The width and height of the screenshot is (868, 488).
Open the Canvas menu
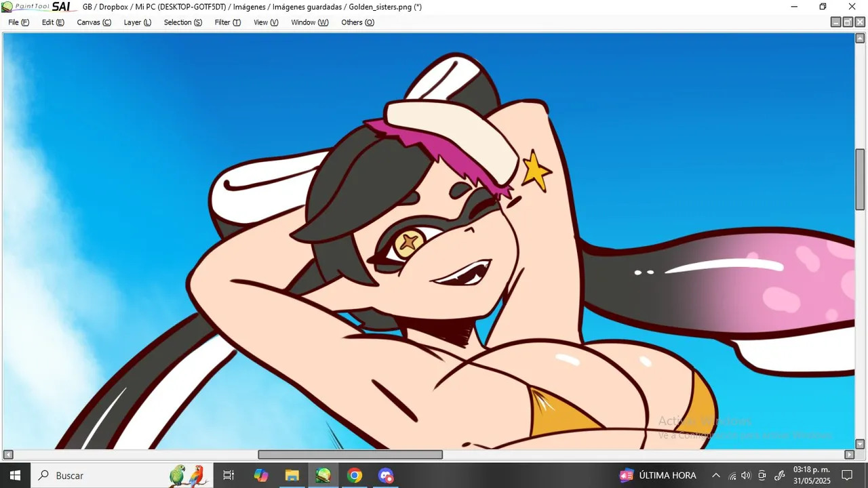click(x=94, y=22)
